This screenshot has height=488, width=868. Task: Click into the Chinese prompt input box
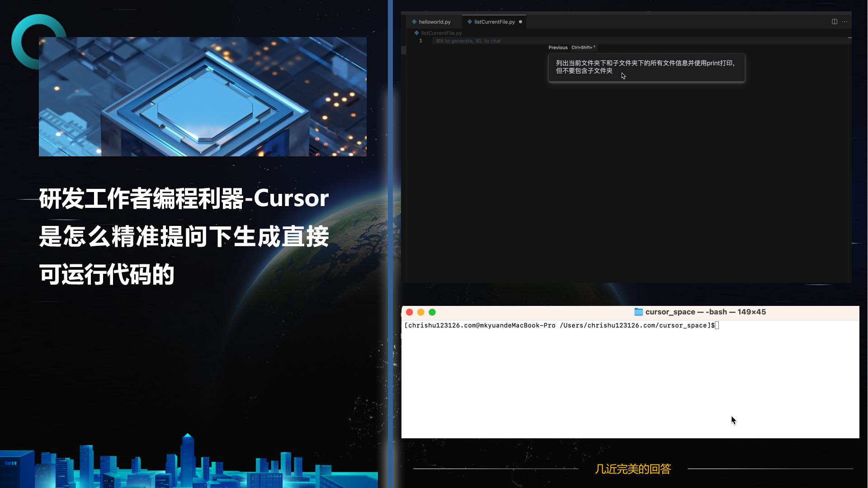[646, 67]
